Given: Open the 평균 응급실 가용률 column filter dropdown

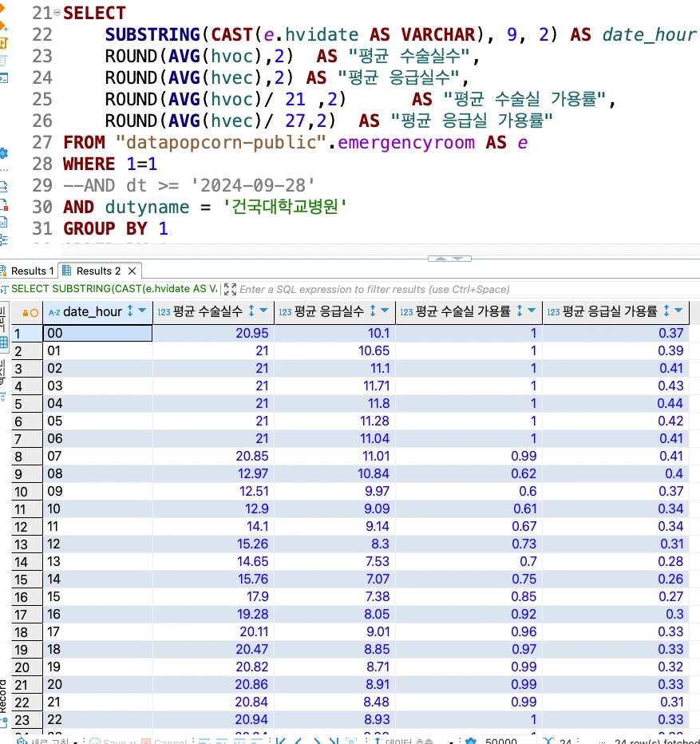Looking at the screenshot, I should (678, 311).
